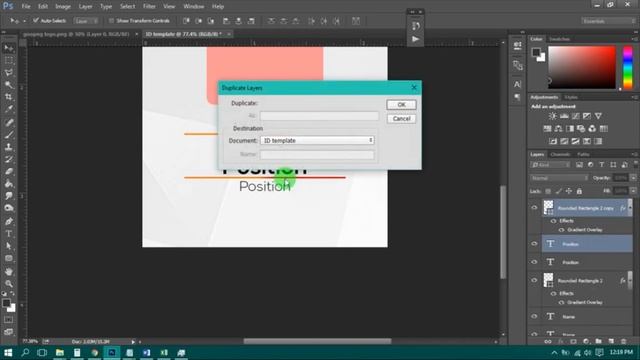This screenshot has height=360, width=640.
Task: Select the Eyedropper tool
Action: tap(9, 109)
